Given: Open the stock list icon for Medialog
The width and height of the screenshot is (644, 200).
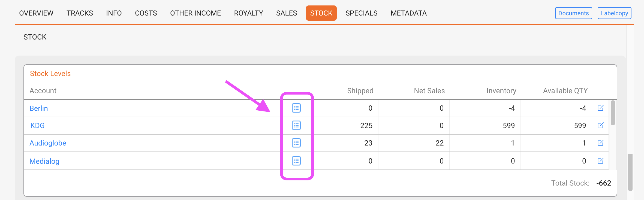Looking at the screenshot, I should (x=296, y=161).
